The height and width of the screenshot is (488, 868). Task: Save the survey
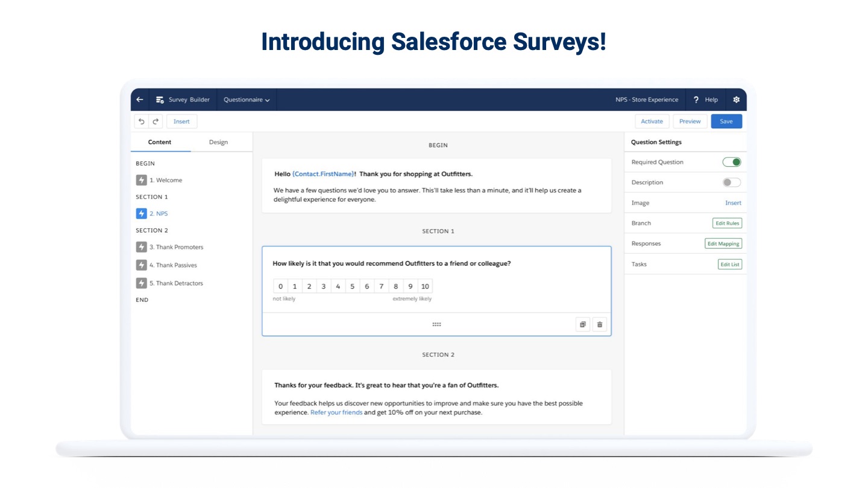[x=726, y=121]
